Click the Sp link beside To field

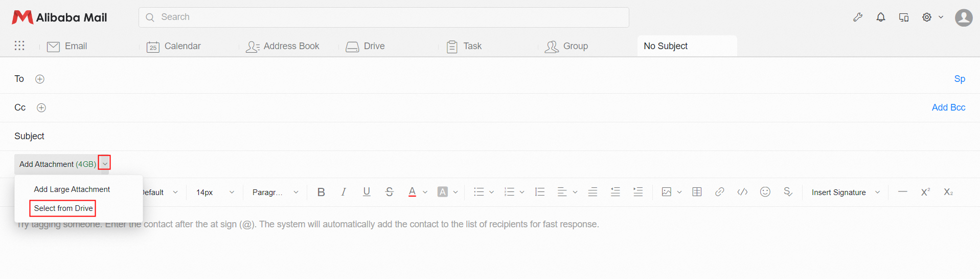(x=960, y=79)
